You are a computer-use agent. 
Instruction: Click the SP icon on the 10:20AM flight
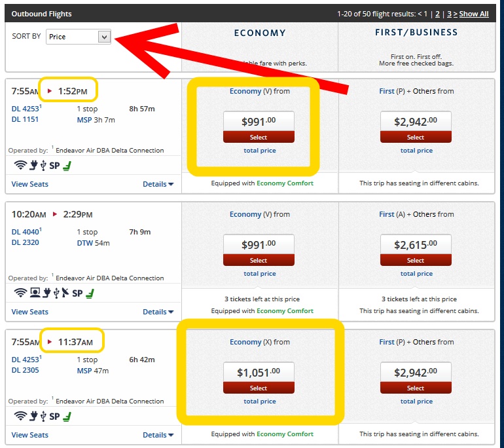(x=77, y=293)
